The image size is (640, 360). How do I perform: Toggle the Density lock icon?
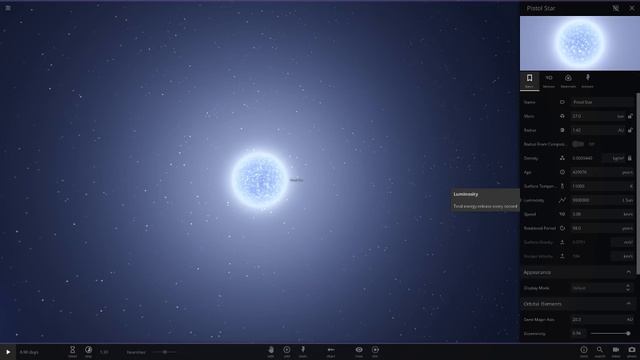tap(630, 158)
